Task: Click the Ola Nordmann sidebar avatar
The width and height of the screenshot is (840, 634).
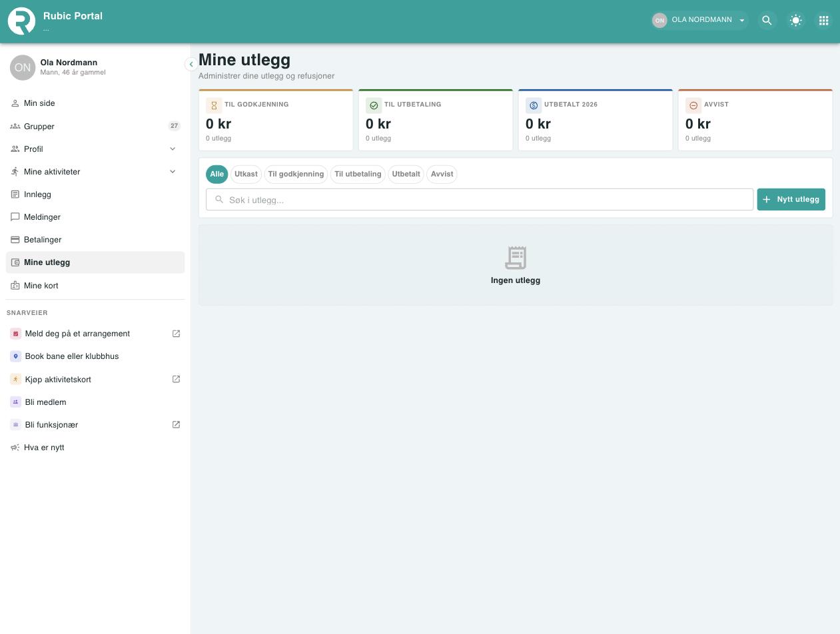Action: click(23, 67)
